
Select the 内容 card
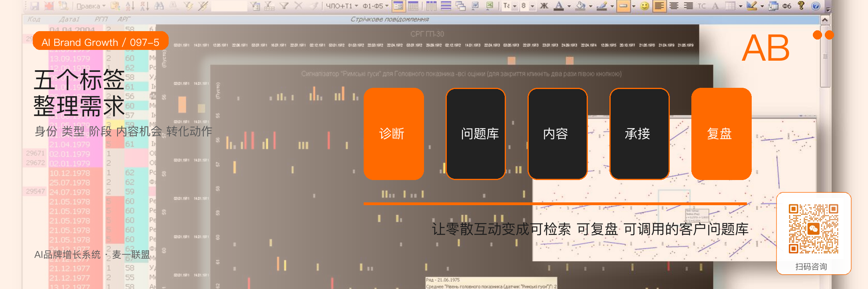click(557, 134)
